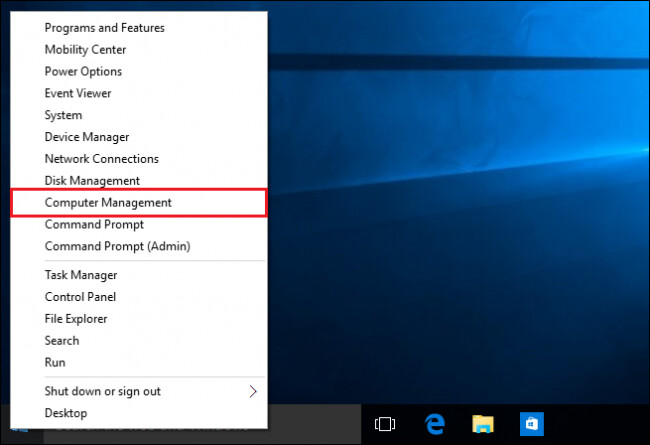Open the Store app on the taskbar
This screenshot has width=650, height=445.
[x=532, y=424]
